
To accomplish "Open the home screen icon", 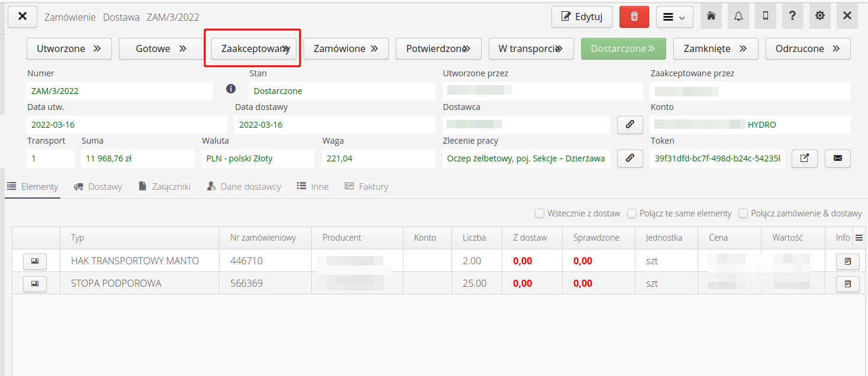I will click(711, 16).
